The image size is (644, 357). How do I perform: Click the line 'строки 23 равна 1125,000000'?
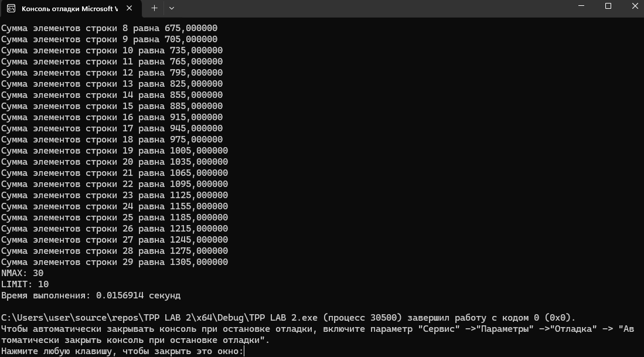point(115,195)
